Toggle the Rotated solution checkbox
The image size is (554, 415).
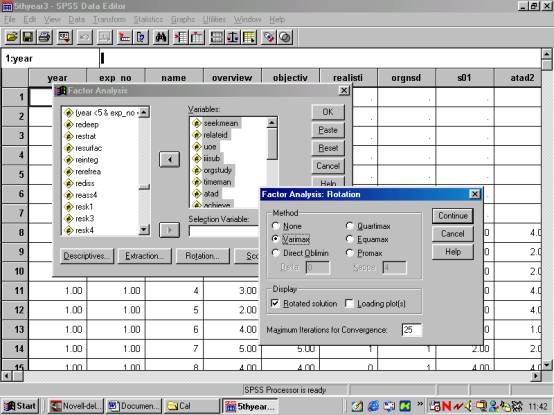coord(275,303)
